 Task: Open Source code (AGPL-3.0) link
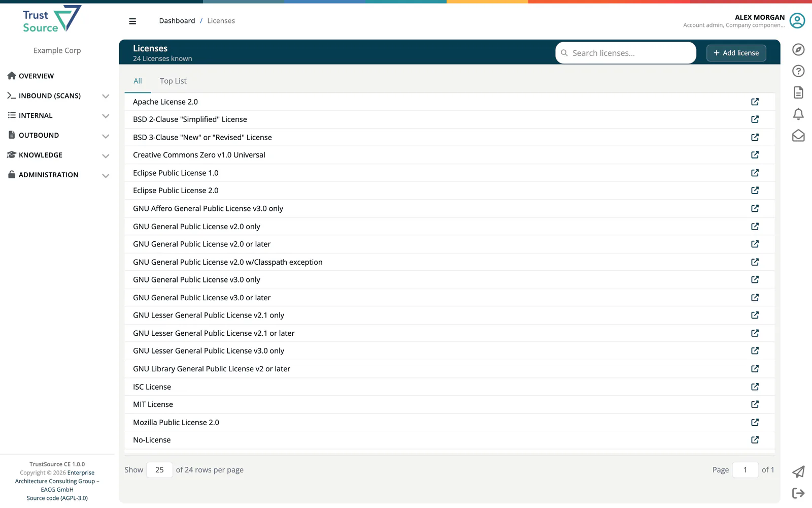pyautogui.click(x=57, y=498)
